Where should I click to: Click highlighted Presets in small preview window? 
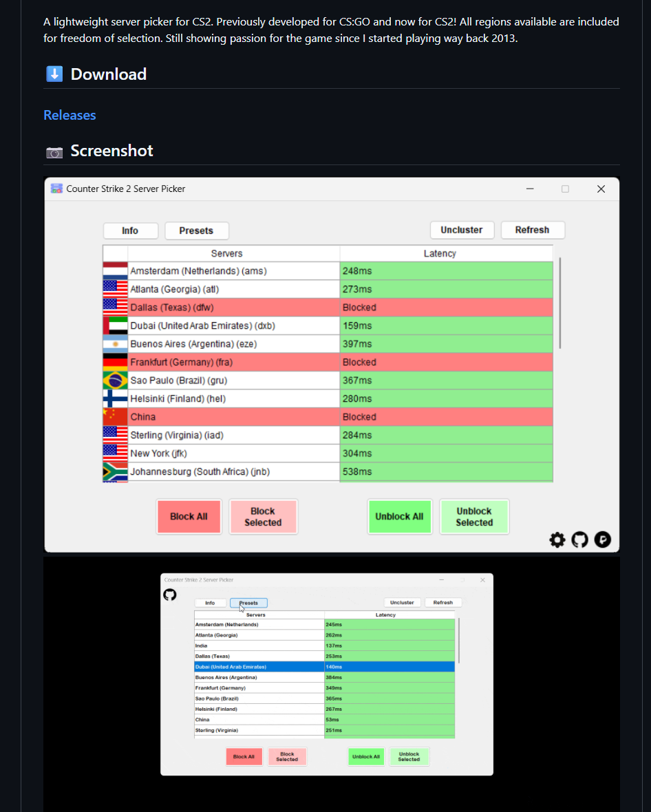pyautogui.click(x=248, y=603)
